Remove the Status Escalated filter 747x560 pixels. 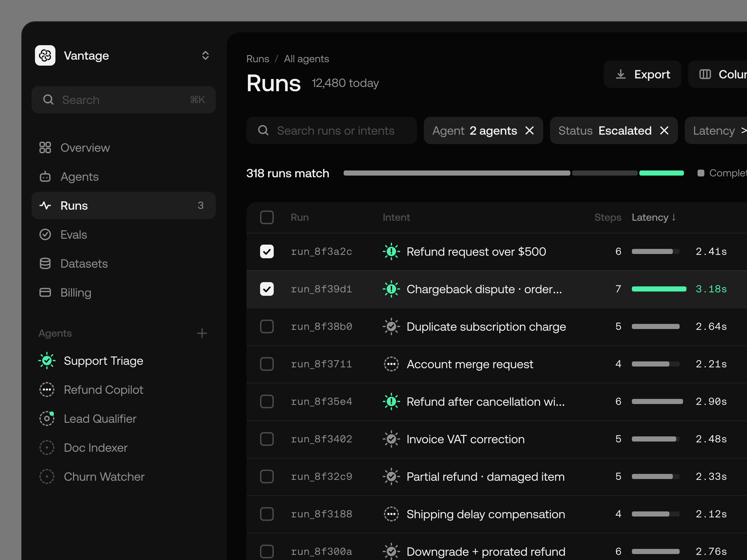click(664, 131)
